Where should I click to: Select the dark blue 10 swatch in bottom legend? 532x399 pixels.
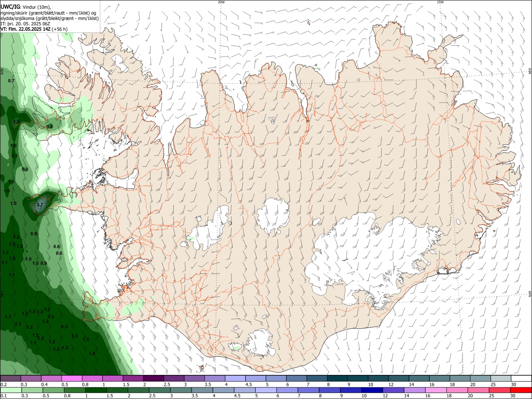tap(372, 390)
